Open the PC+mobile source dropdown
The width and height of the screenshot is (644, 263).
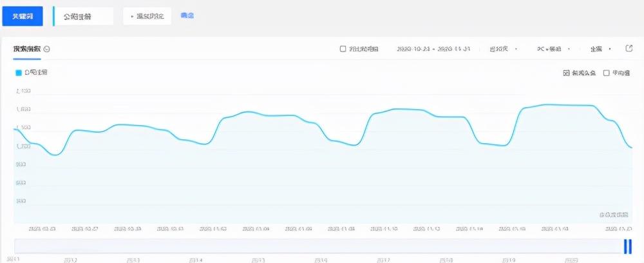coord(553,49)
